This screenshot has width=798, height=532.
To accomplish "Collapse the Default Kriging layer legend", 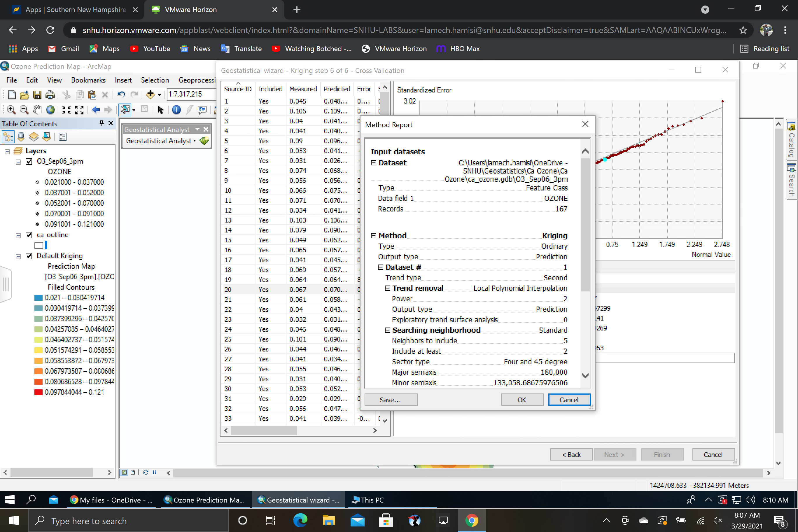I will pos(18,256).
